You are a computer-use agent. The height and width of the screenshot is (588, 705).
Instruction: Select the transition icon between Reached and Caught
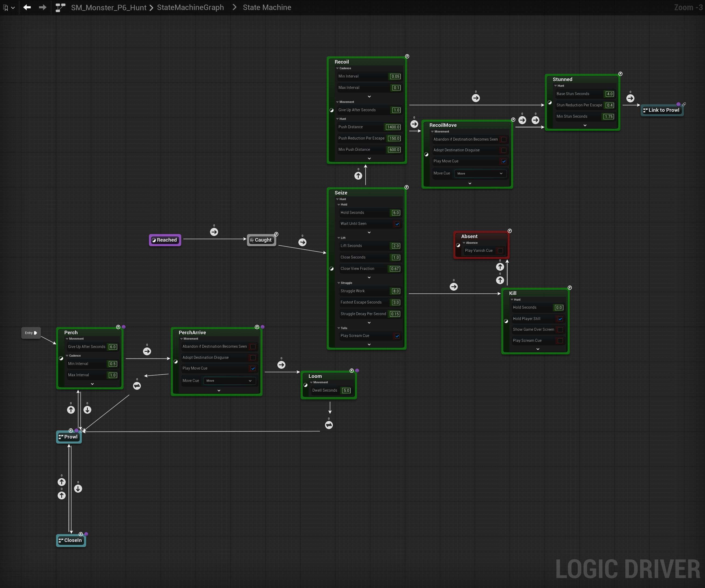click(214, 232)
